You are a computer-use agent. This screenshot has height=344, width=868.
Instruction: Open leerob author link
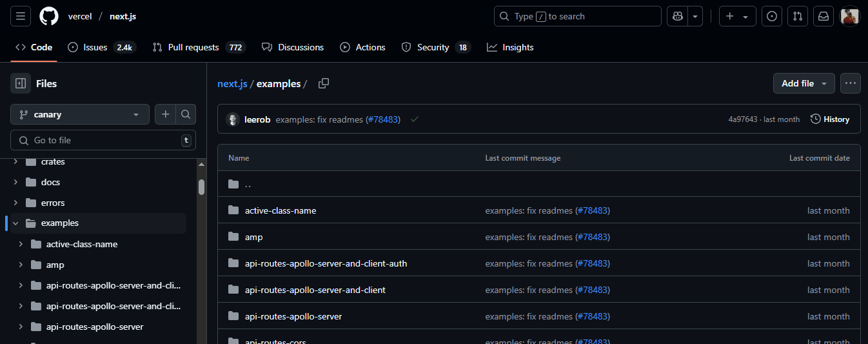coord(257,119)
